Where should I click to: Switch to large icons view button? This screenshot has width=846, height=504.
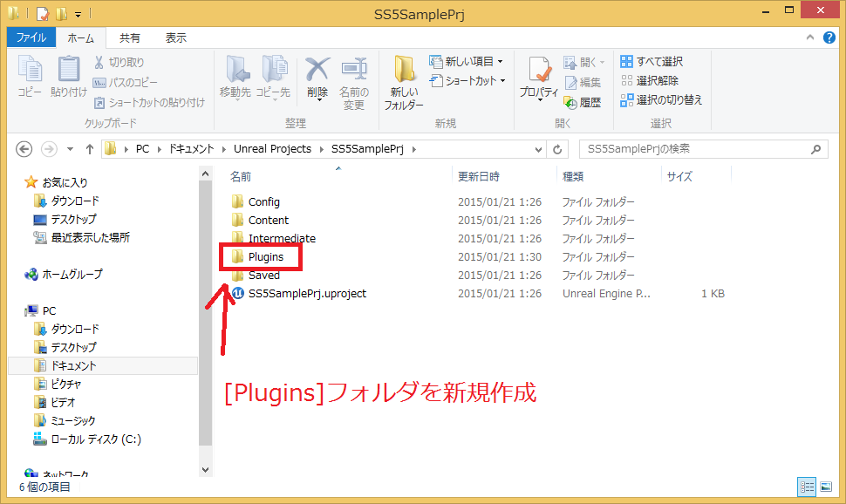826,487
